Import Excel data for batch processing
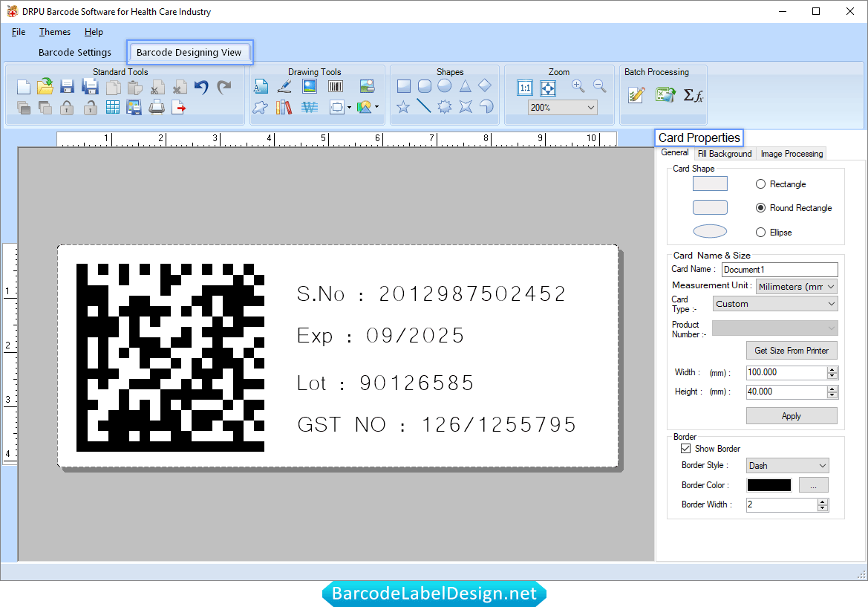 click(x=665, y=94)
